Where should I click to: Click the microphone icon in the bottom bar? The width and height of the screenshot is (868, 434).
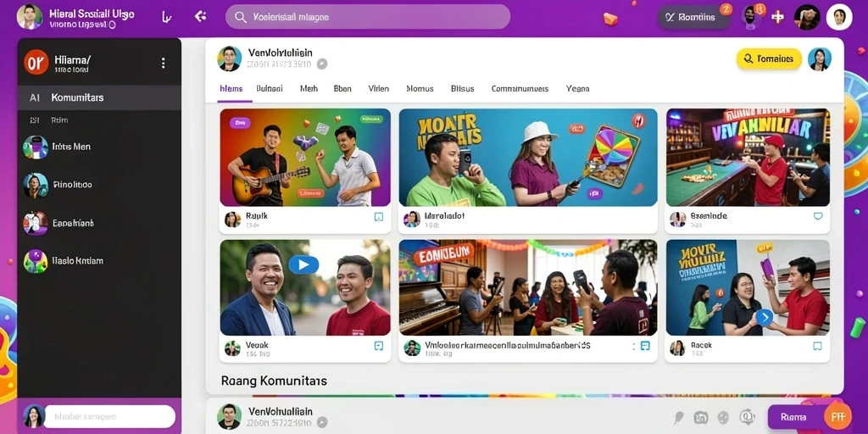click(679, 417)
